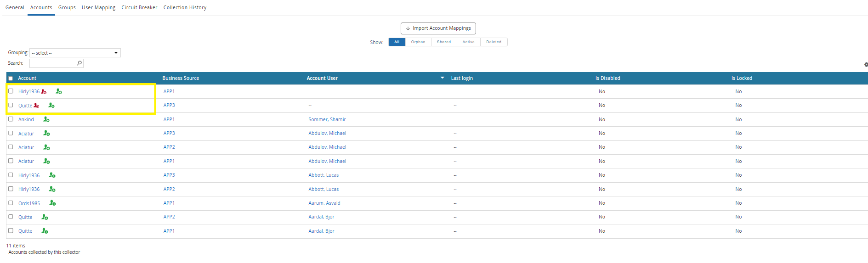This screenshot has height=263, width=868.
Task: Click the Import Account Mappings button
Action: pos(438,28)
